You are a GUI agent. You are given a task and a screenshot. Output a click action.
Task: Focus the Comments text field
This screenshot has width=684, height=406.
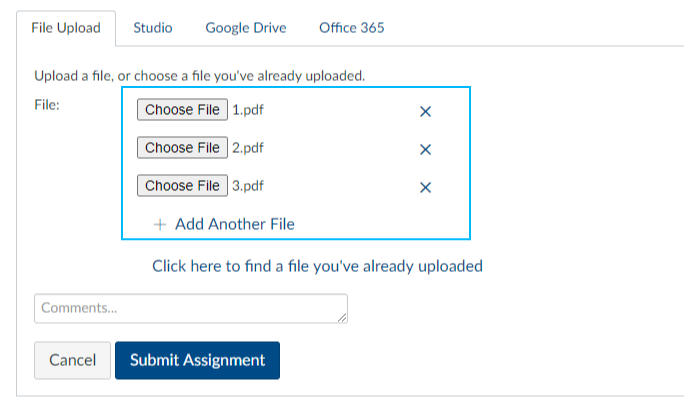click(191, 309)
